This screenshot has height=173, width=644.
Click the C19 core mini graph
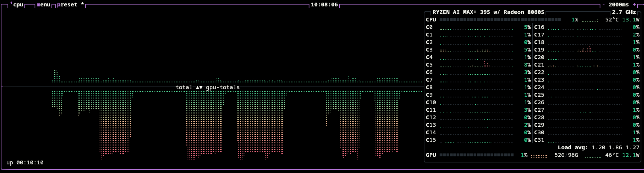(585, 50)
